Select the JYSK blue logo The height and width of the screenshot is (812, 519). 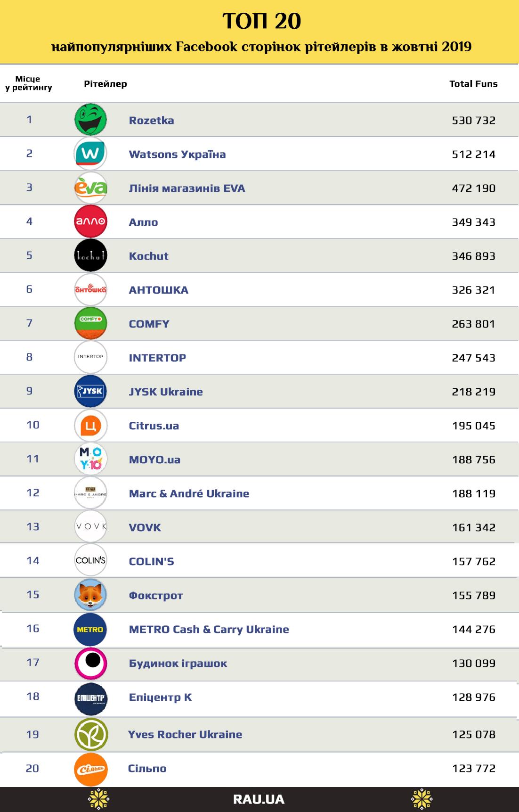point(90,391)
